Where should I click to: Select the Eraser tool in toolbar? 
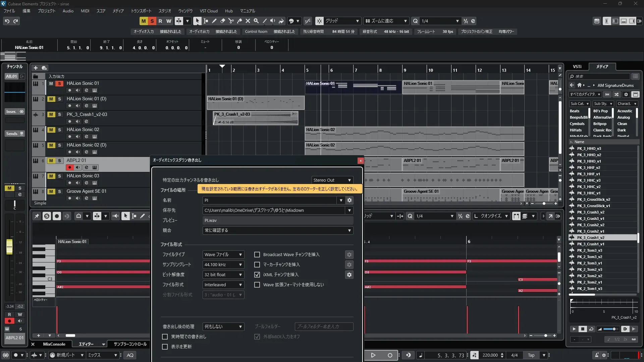point(222,21)
